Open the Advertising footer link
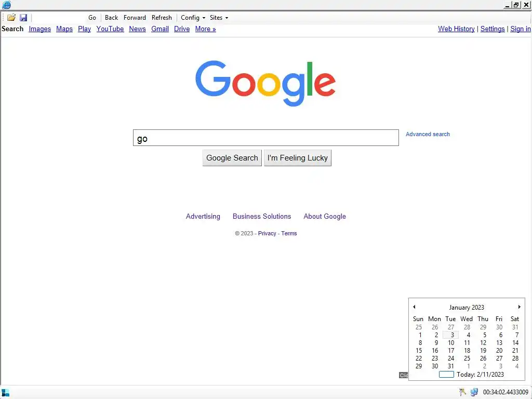This screenshot has width=532, height=399. pyautogui.click(x=203, y=217)
